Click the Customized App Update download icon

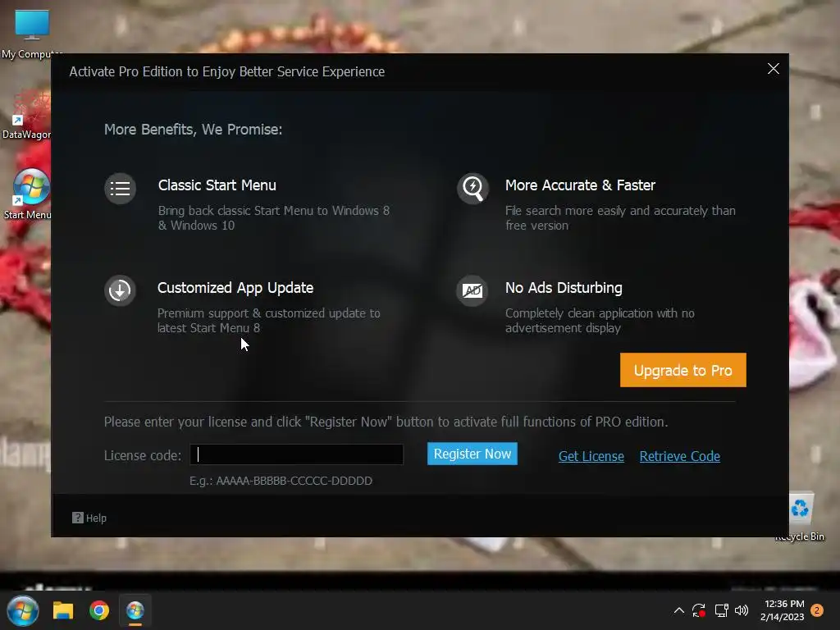click(x=120, y=291)
